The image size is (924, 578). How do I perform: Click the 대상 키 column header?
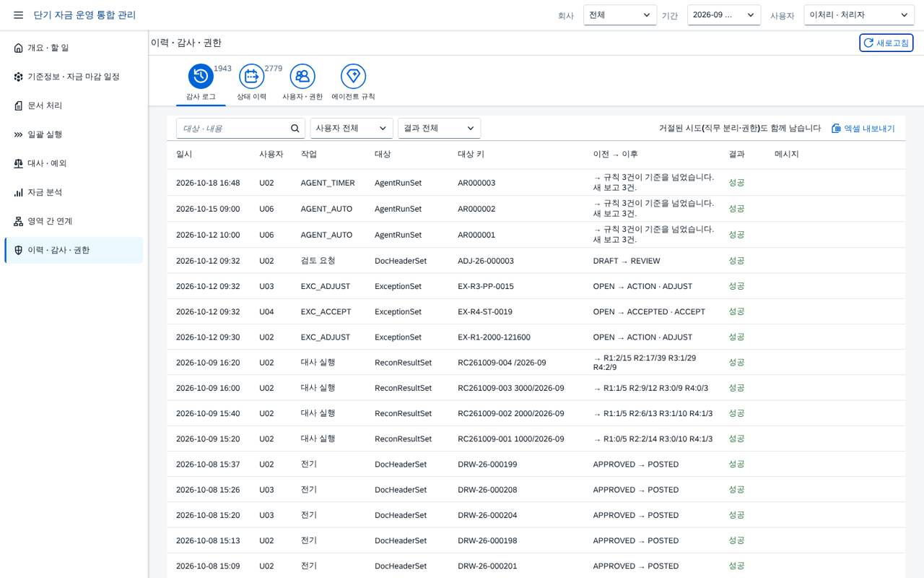471,155
